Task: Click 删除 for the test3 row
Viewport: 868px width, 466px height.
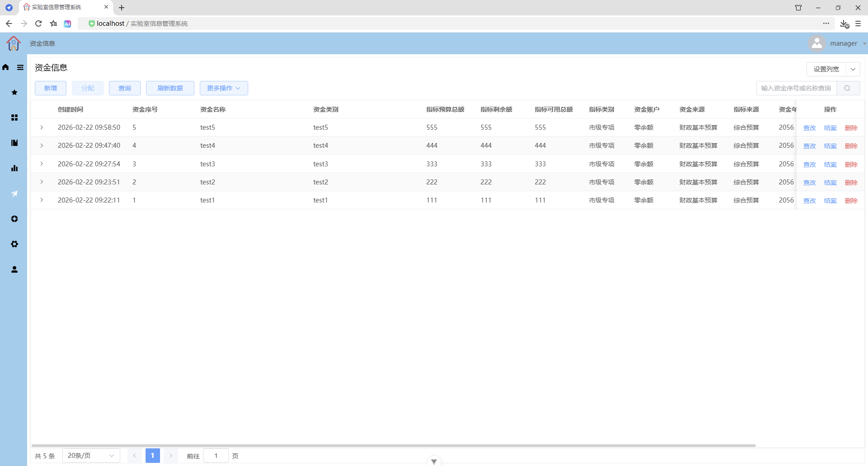Action: 851,165
